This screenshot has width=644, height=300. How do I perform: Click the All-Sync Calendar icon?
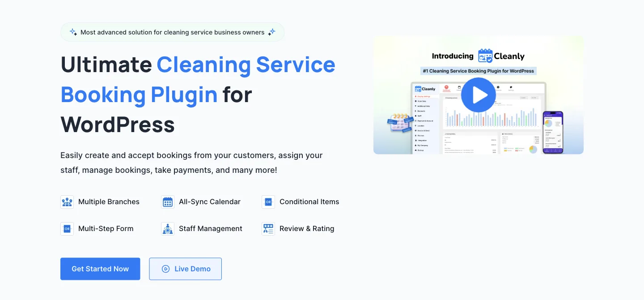168,202
